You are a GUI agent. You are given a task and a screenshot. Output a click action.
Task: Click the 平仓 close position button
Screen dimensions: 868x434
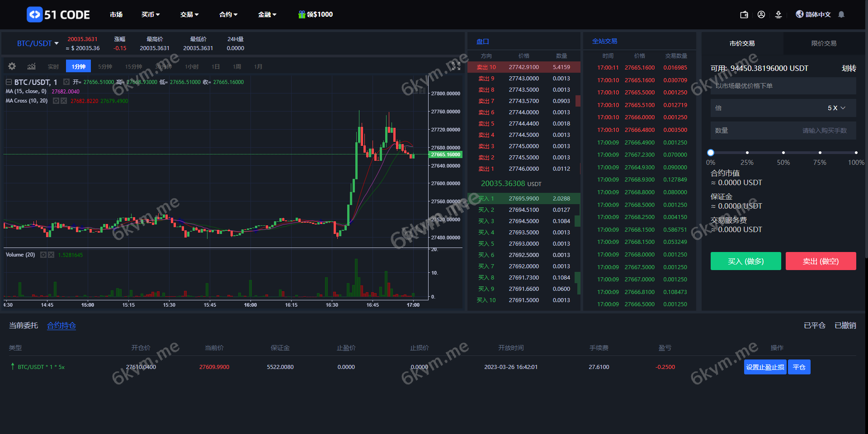[799, 367]
